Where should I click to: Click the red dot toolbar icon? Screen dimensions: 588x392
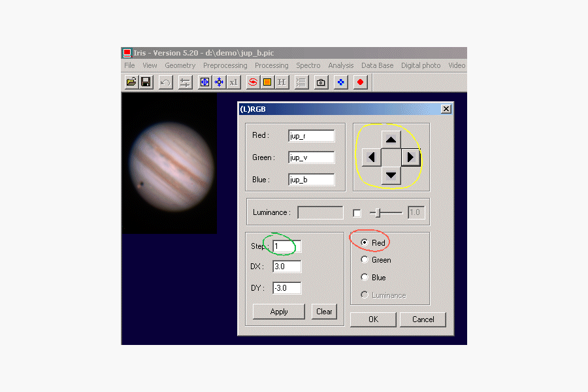point(360,82)
